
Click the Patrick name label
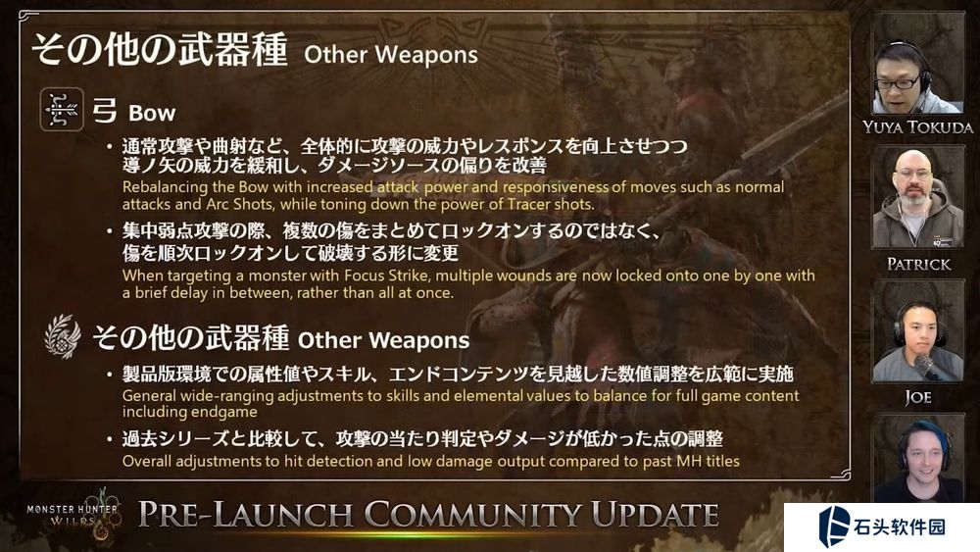pos(918,265)
